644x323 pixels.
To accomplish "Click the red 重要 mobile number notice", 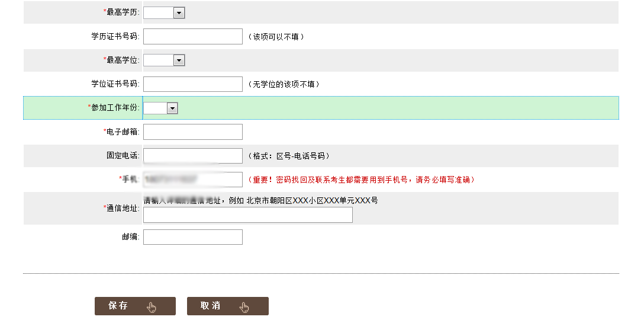I will [361, 180].
